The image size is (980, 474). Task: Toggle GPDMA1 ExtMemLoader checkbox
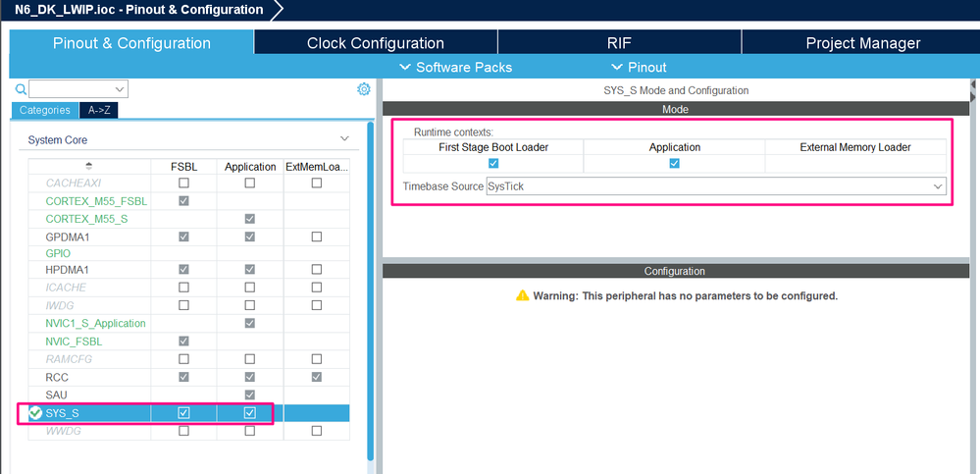point(317,237)
